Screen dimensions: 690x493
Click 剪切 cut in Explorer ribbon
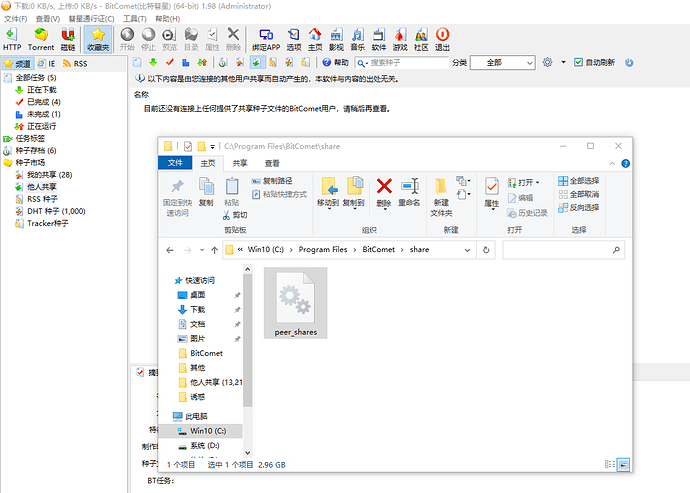(x=235, y=215)
